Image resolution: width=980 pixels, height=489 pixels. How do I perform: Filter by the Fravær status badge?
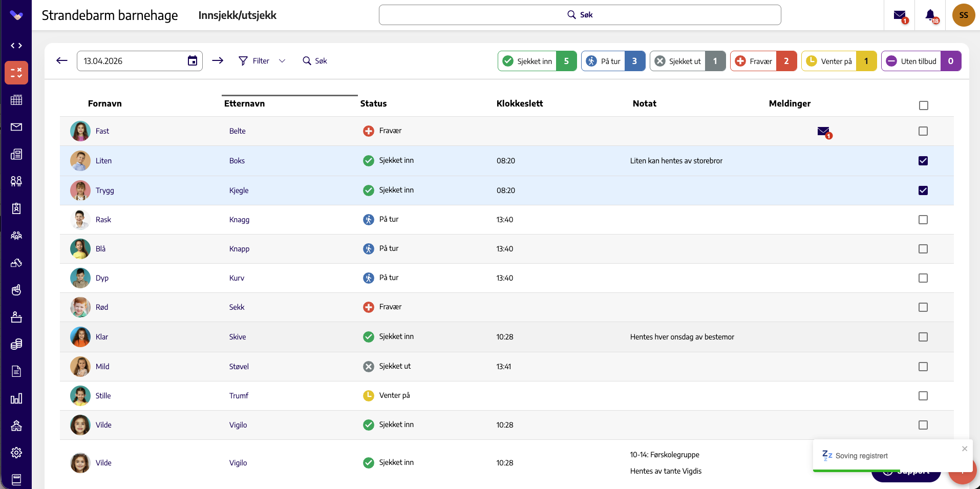tap(763, 61)
